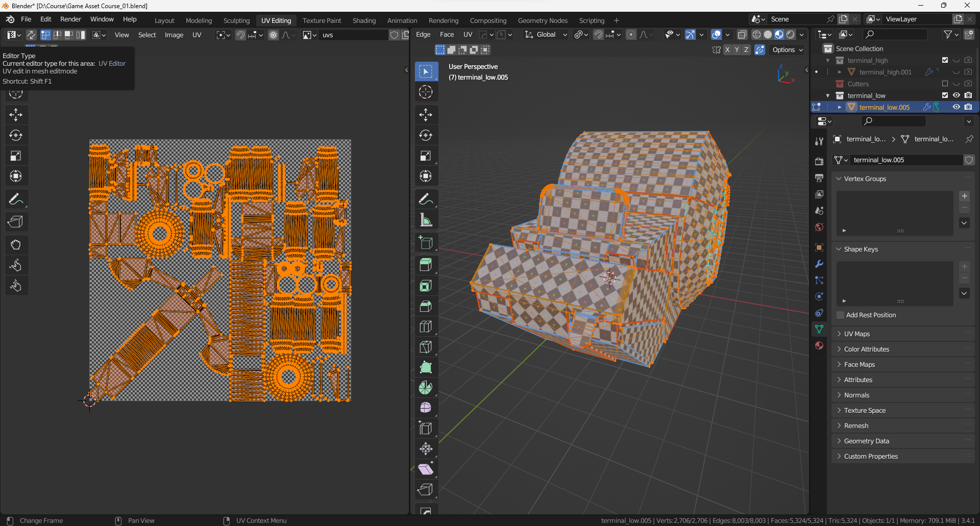This screenshot has width=980, height=526.
Task: Add a new vertex group with plus button
Action: pos(964,196)
